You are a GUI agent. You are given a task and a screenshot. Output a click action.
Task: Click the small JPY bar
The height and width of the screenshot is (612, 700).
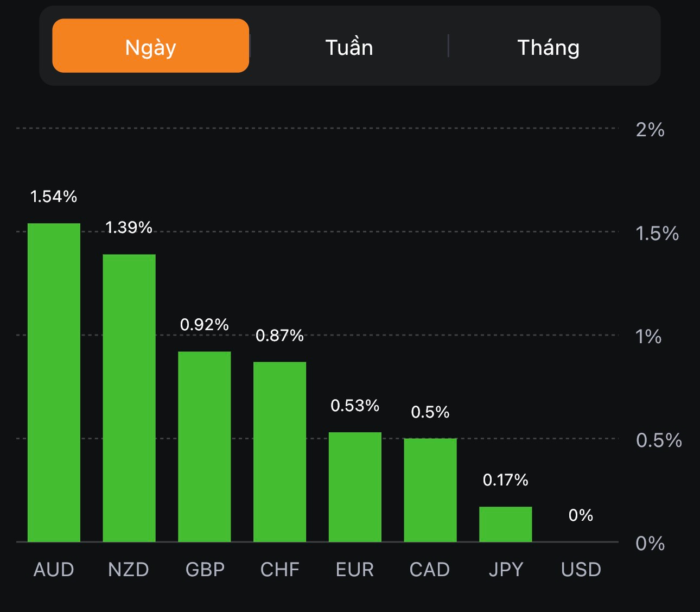[505, 524]
